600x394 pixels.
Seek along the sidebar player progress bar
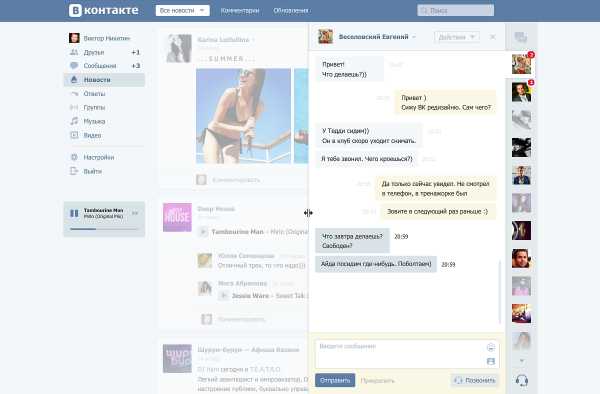point(104,229)
